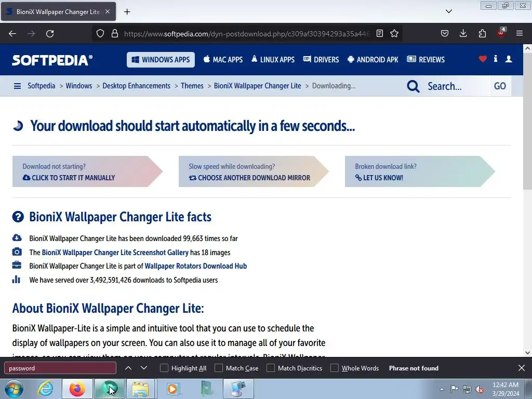Open the Windows Apps section
Viewport: 532px width, 399px height.
[161, 60]
